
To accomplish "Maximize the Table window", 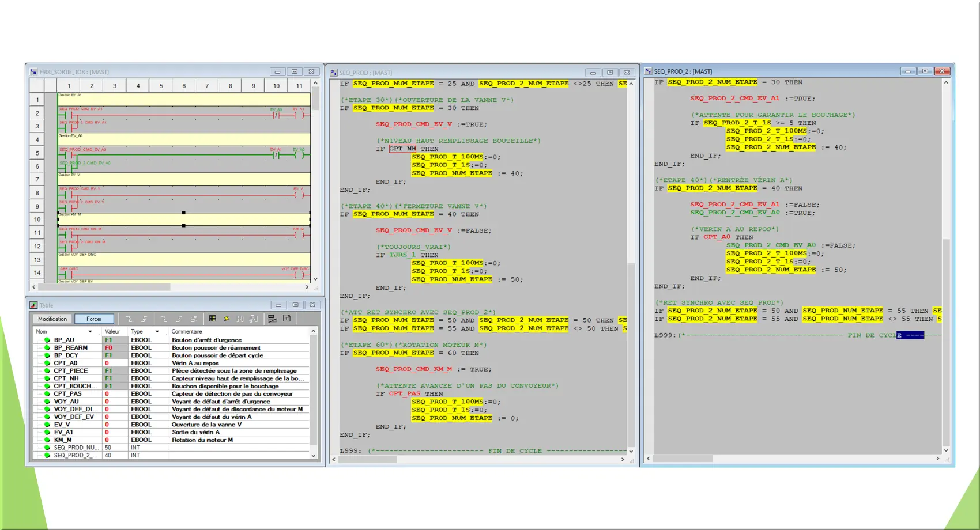I will tap(295, 305).
